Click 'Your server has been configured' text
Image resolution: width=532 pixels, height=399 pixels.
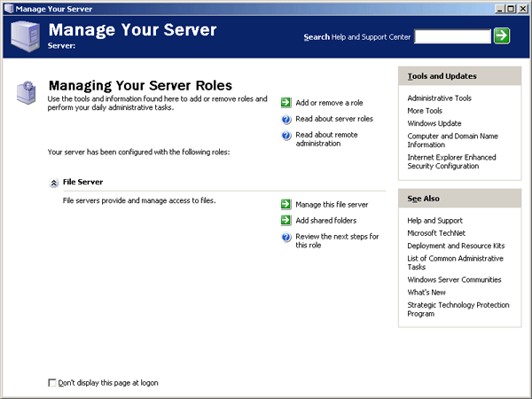pos(138,152)
